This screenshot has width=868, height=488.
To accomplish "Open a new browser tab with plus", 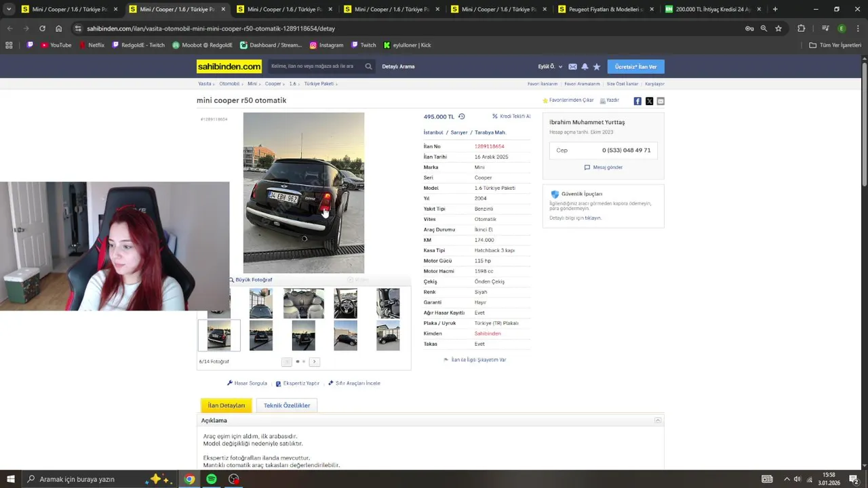I will 775,9.
